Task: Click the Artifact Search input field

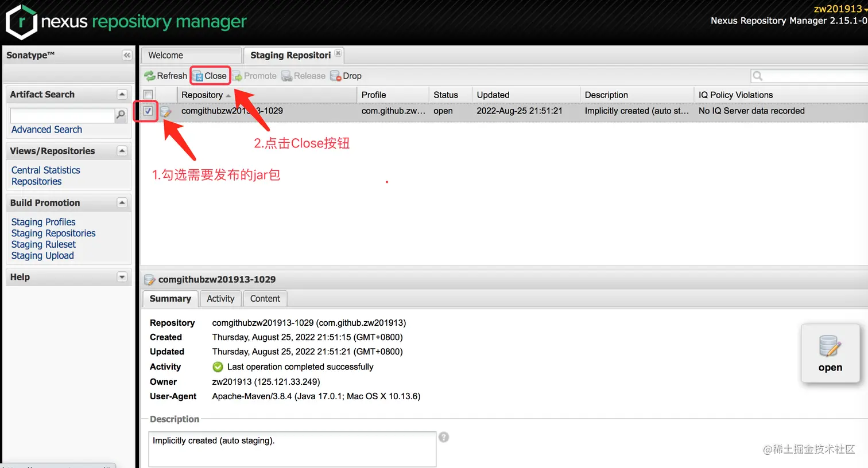Action: [x=62, y=115]
